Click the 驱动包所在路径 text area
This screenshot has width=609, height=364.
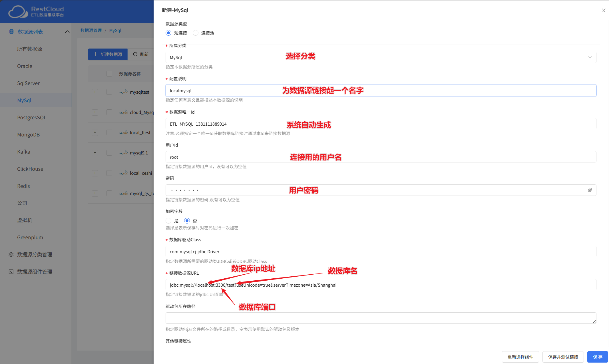coord(381,318)
